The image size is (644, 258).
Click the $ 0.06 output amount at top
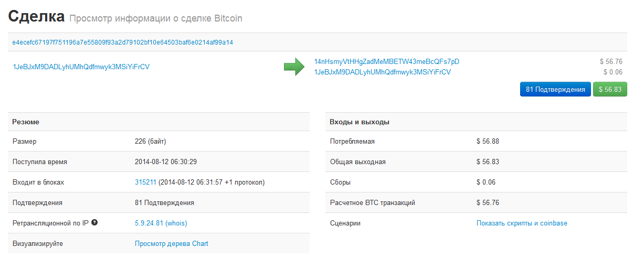click(613, 72)
